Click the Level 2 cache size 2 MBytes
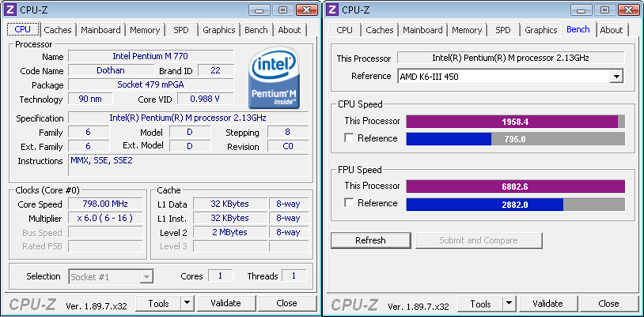 [230, 233]
